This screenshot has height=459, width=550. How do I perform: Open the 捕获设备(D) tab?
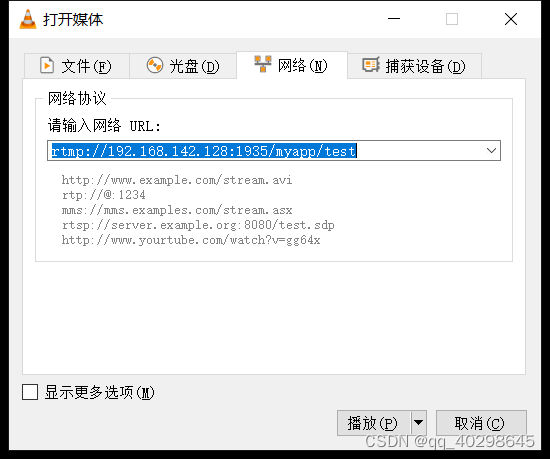414,66
